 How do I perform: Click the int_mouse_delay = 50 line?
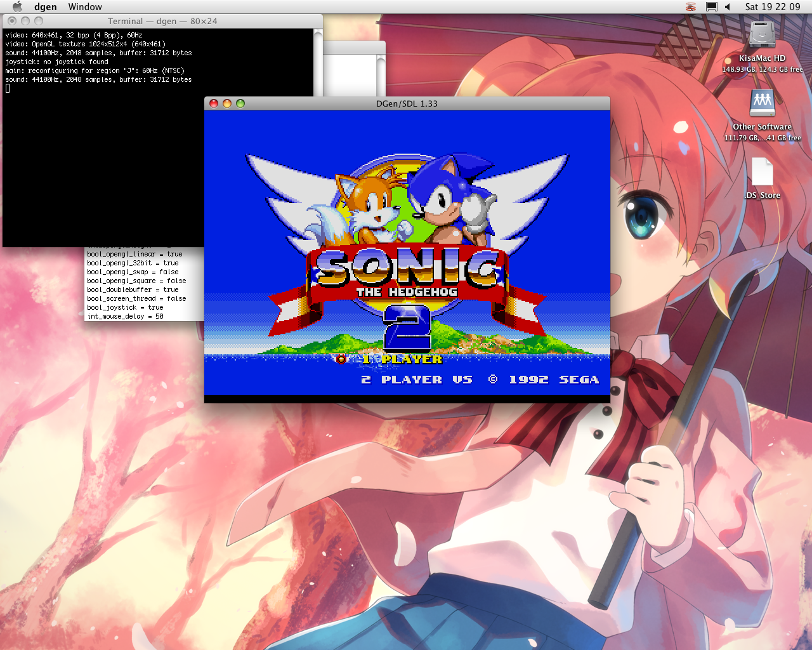125,316
